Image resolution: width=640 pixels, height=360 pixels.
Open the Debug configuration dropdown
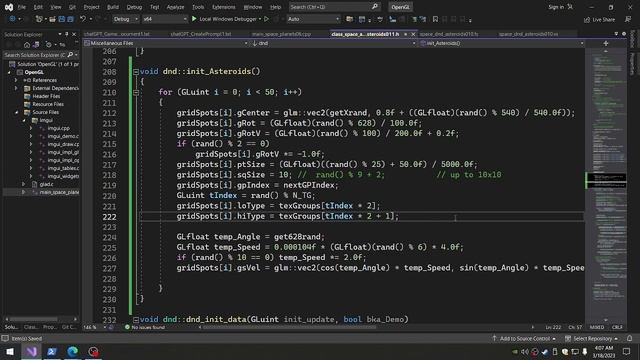pos(125,19)
